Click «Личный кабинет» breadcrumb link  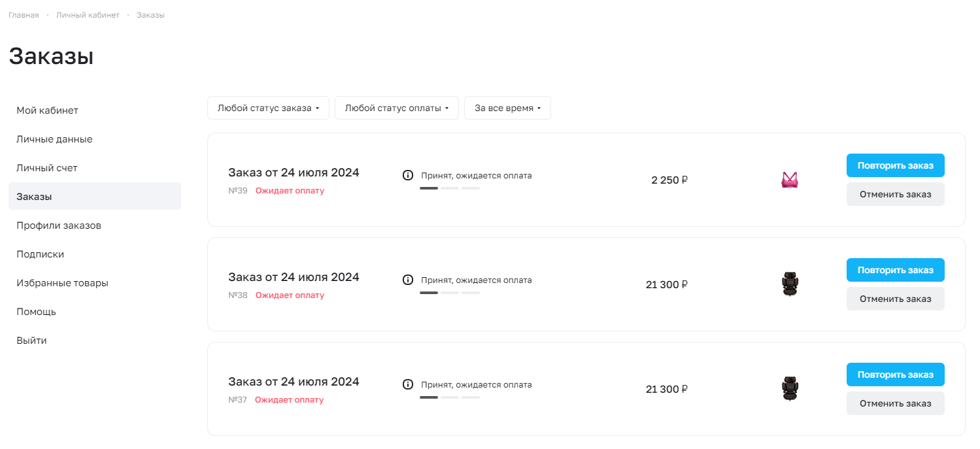pos(88,15)
